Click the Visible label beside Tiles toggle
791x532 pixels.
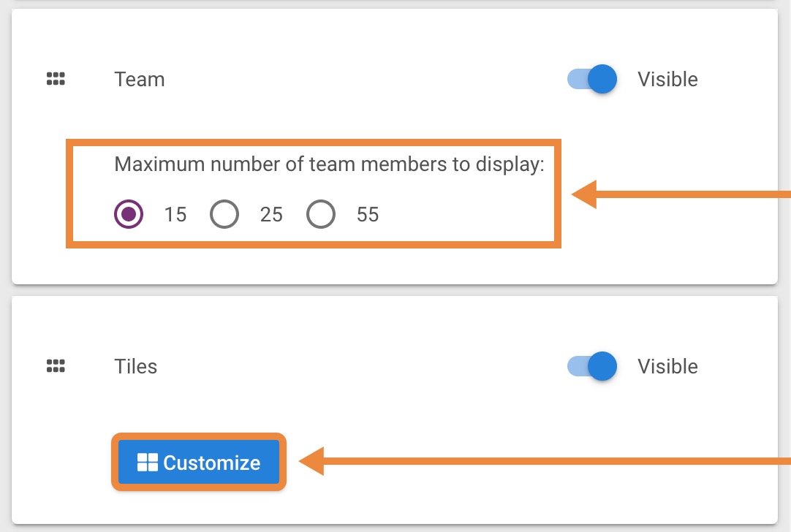[667, 366]
